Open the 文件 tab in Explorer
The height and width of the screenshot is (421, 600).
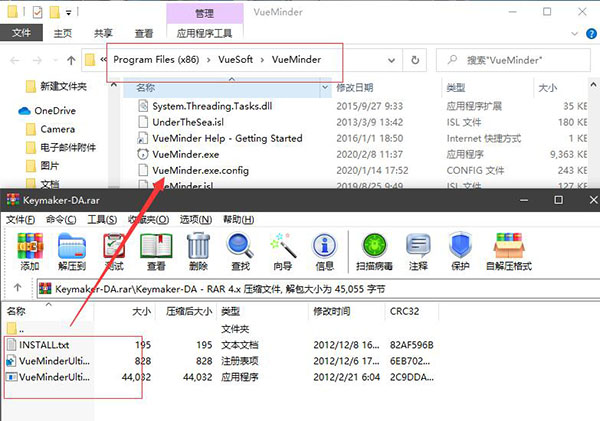pos(21,33)
